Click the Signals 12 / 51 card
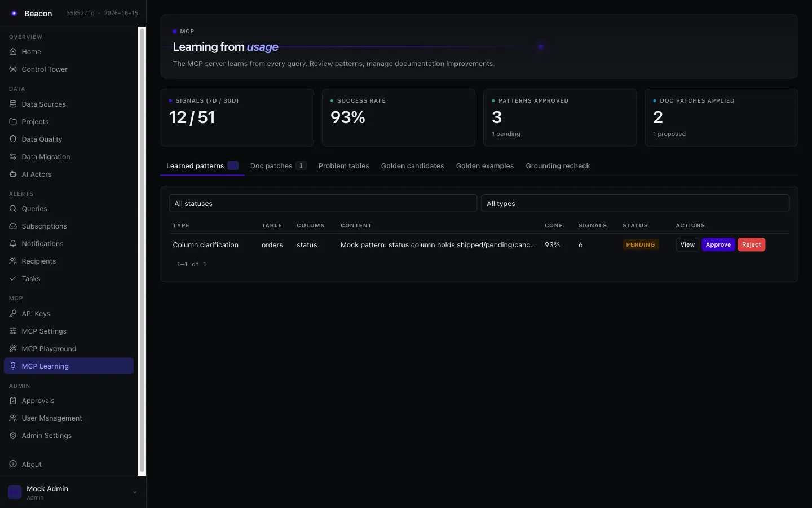812x508 pixels. coord(237,117)
